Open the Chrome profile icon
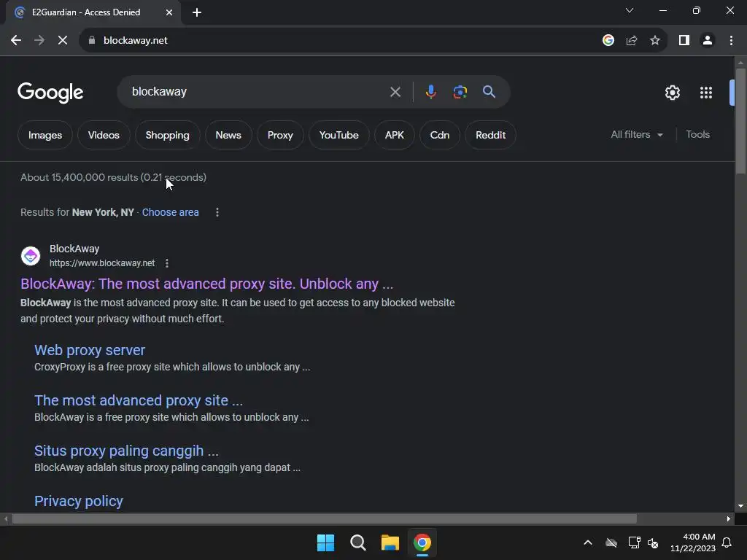The image size is (747, 560). click(708, 41)
